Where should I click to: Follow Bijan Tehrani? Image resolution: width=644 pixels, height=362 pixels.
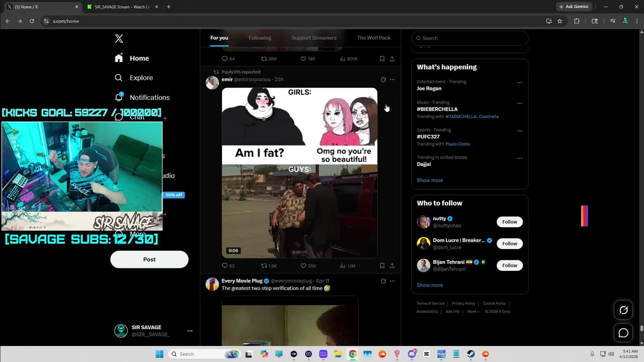(x=510, y=265)
